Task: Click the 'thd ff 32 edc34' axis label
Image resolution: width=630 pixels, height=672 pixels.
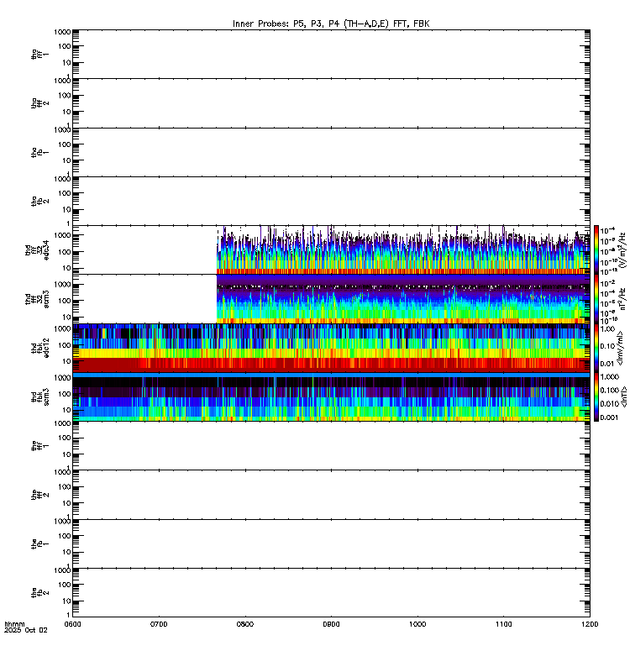Action: [37, 249]
